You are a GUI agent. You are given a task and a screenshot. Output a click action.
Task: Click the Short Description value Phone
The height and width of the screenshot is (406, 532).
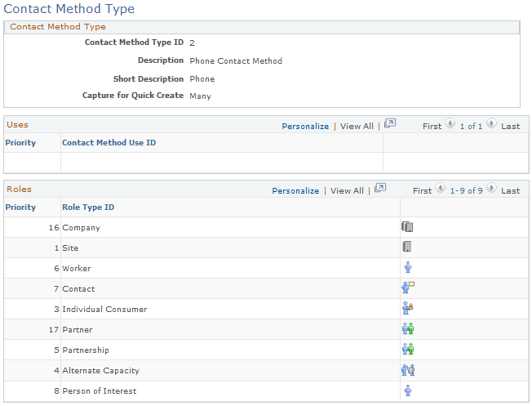point(202,78)
